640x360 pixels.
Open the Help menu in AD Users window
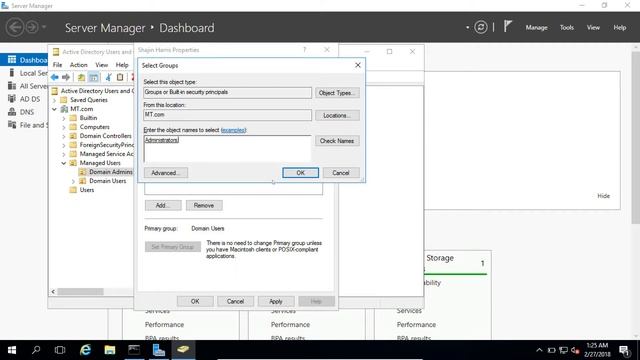122,65
